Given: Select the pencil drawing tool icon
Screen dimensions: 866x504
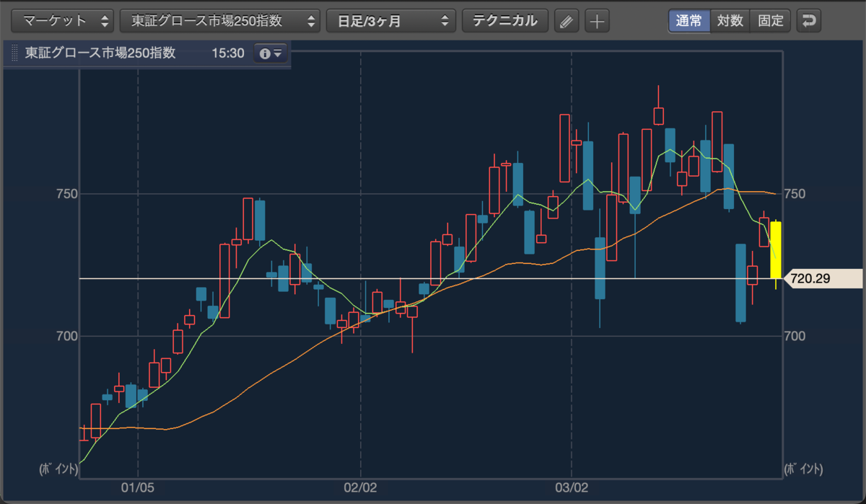Looking at the screenshot, I should click(567, 21).
